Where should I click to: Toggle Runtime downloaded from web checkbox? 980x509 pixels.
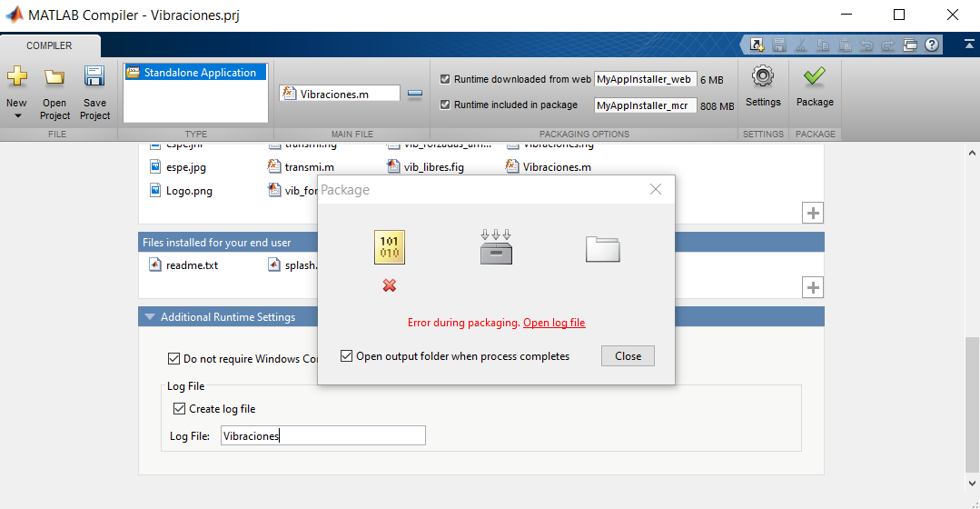click(445, 79)
